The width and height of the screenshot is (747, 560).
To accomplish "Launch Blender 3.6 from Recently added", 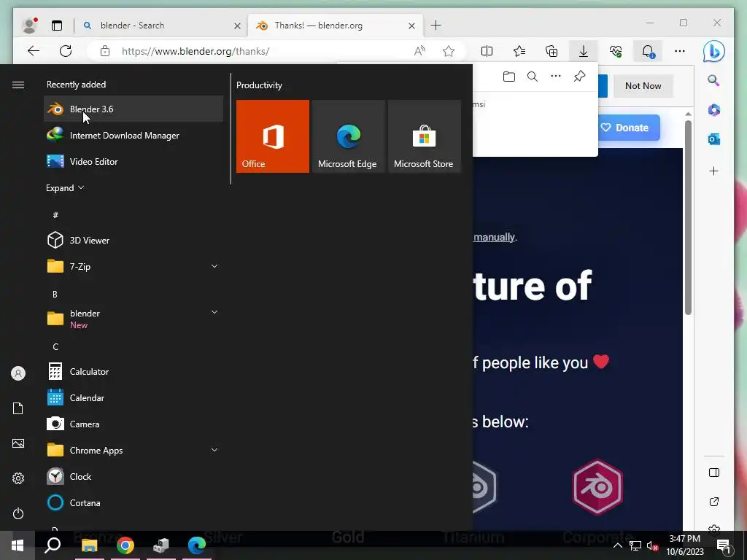I will click(x=133, y=109).
